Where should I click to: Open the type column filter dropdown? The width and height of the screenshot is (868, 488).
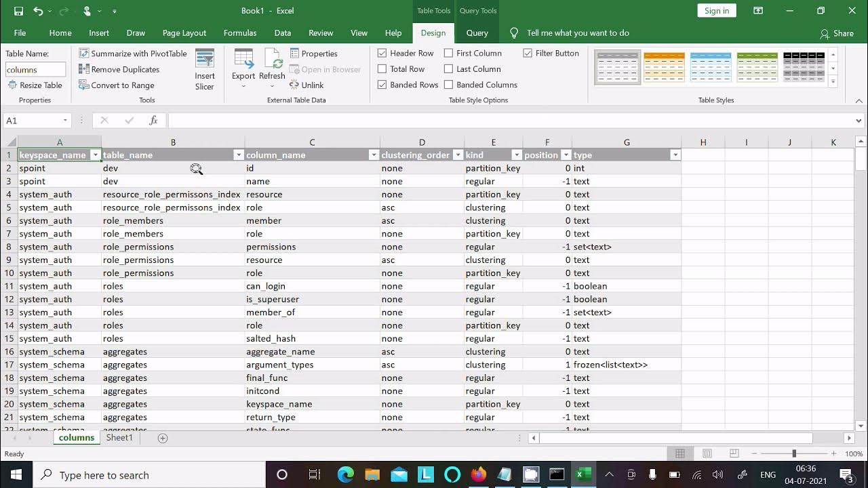(675, 155)
